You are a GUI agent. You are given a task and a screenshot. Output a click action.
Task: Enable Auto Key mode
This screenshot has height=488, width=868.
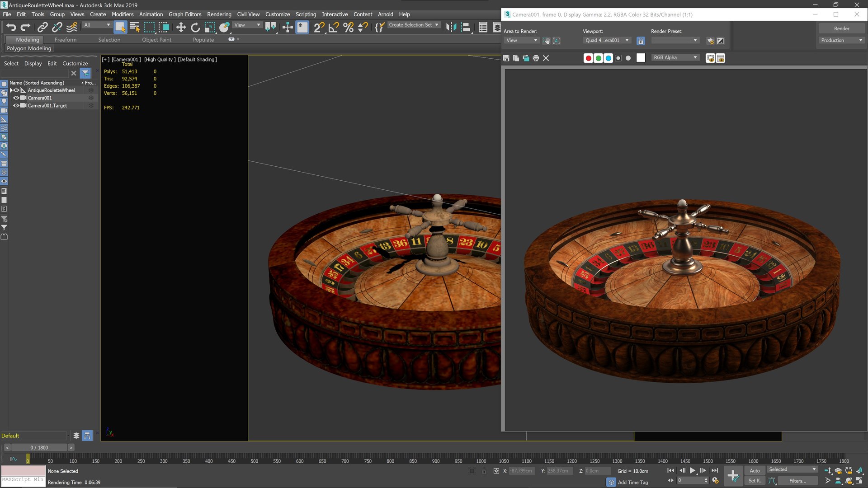755,470
